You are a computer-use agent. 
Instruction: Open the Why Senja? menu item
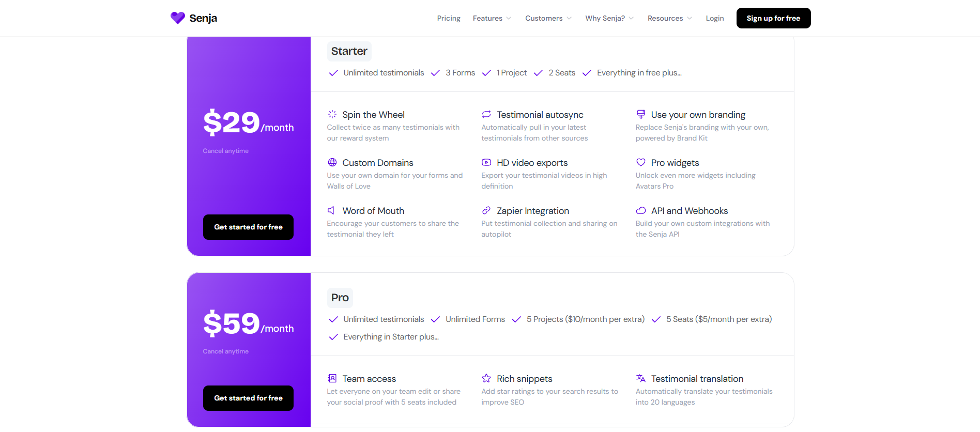605,18
